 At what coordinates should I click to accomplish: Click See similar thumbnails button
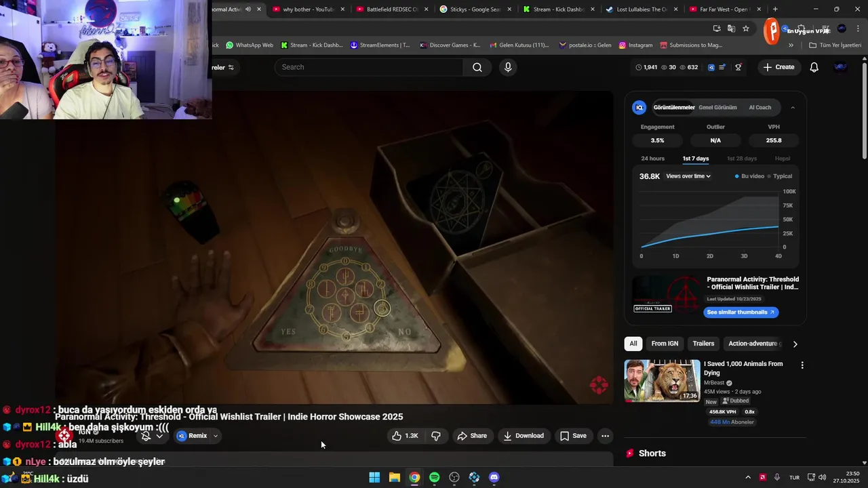pyautogui.click(x=741, y=312)
